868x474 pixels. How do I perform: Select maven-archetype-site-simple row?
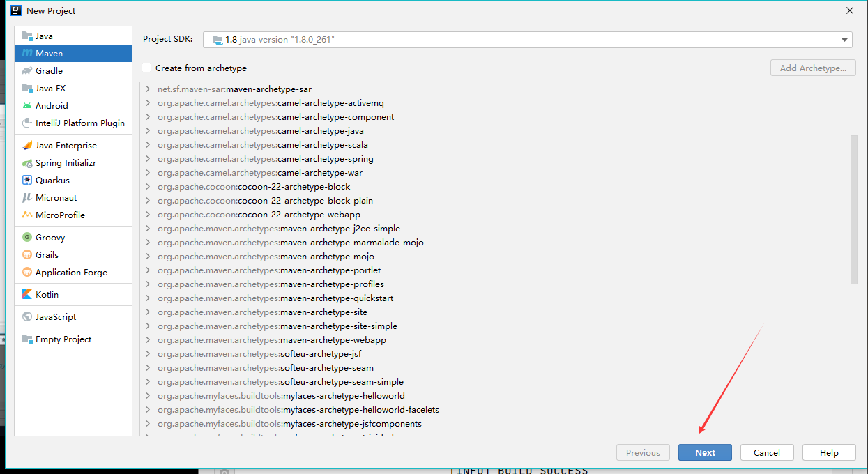pyautogui.click(x=494, y=326)
